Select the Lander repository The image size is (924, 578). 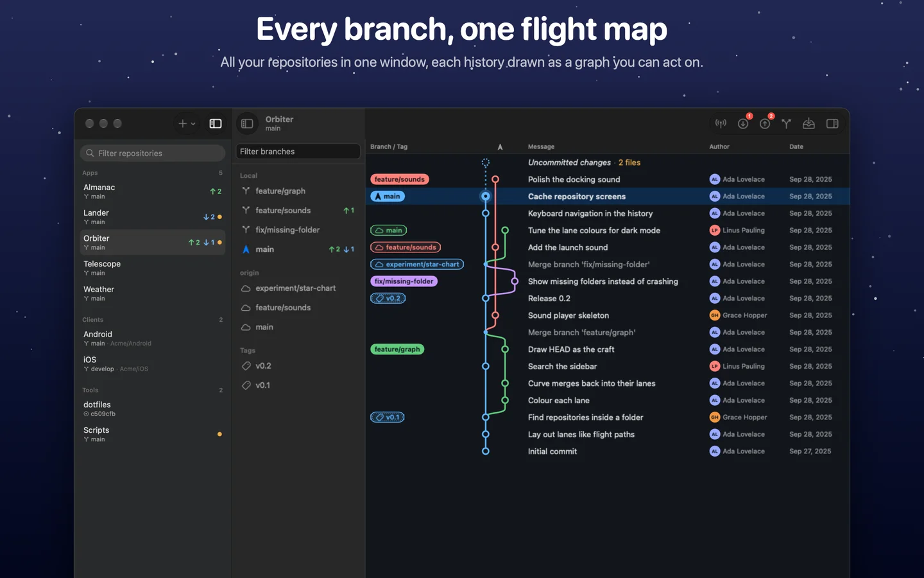tap(153, 217)
